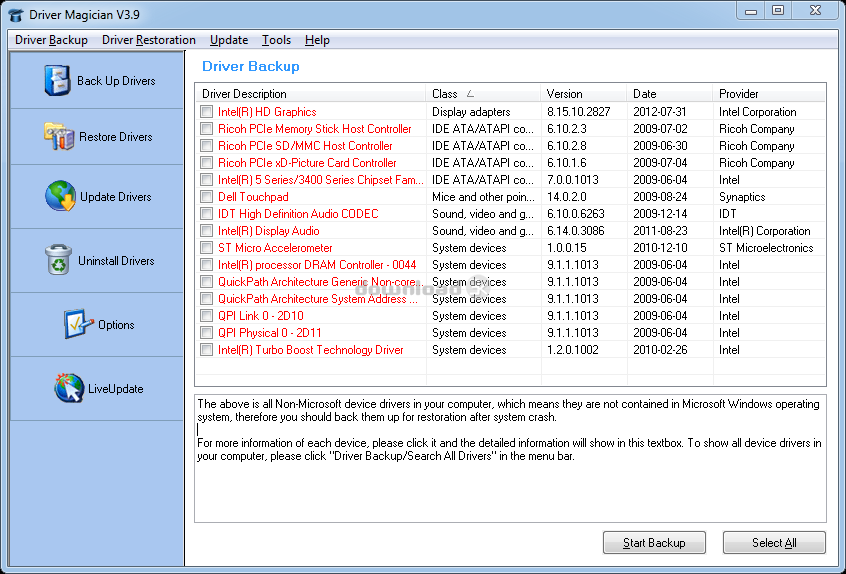Tick the Intel(R) processor DRAM Controller - 0044 checkbox

pyautogui.click(x=206, y=264)
